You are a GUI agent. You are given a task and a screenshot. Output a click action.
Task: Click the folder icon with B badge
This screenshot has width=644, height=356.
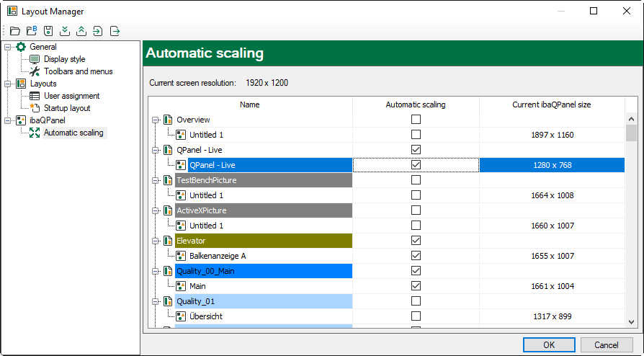click(x=32, y=31)
